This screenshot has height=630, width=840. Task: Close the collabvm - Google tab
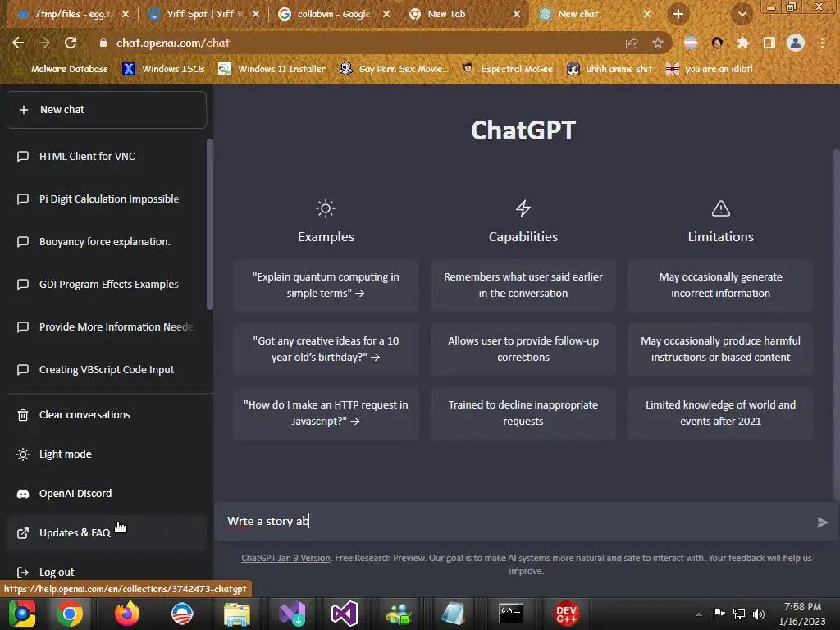[x=386, y=15]
